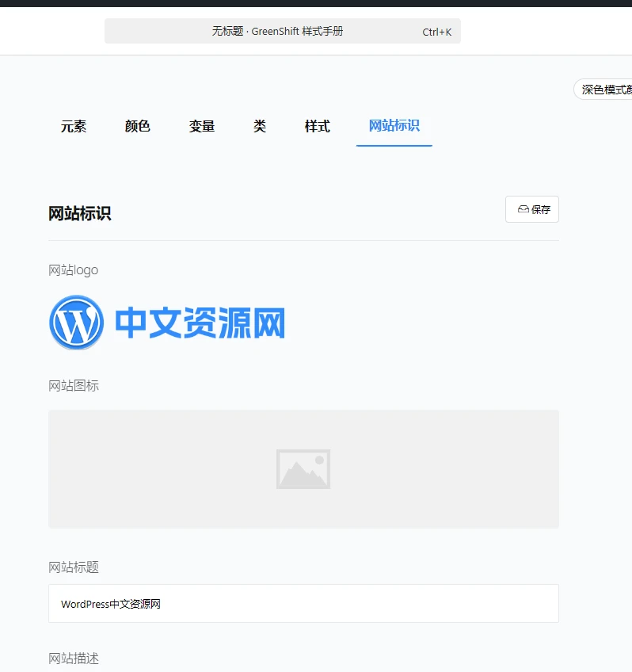
Task: Click the empty 网站图标 image placeholder
Action: click(x=303, y=469)
